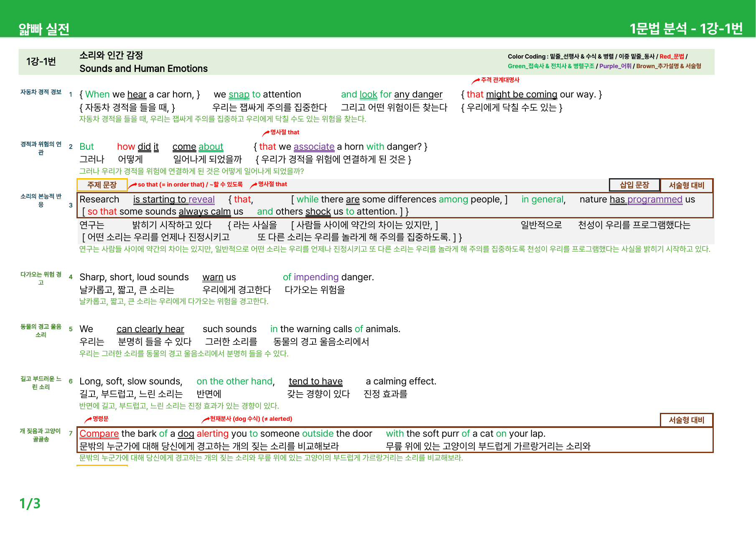This screenshot has width=756, height=535.
Task: Click the page number '1/3'
Action: 30,503
